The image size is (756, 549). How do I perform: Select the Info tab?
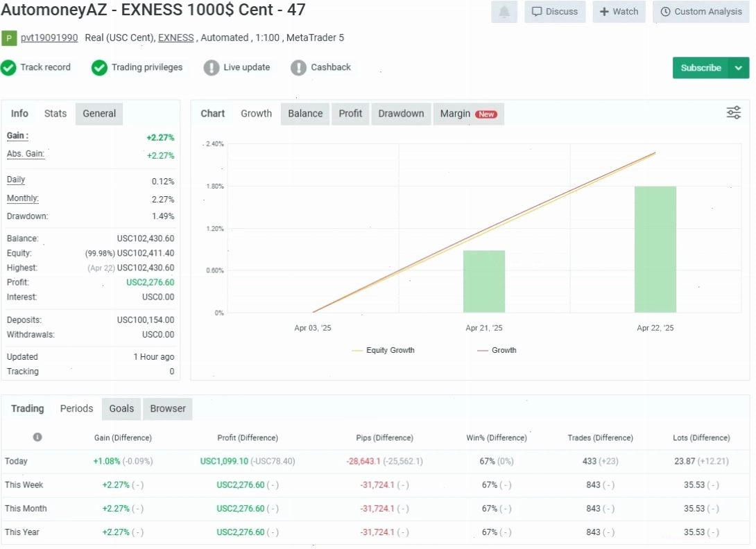(x=20, y=114)
